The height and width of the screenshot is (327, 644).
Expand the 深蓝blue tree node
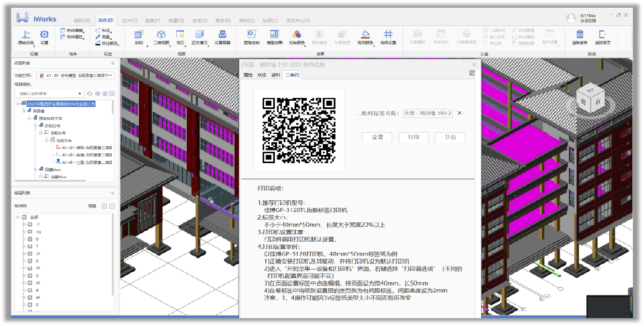click(35, 169)
